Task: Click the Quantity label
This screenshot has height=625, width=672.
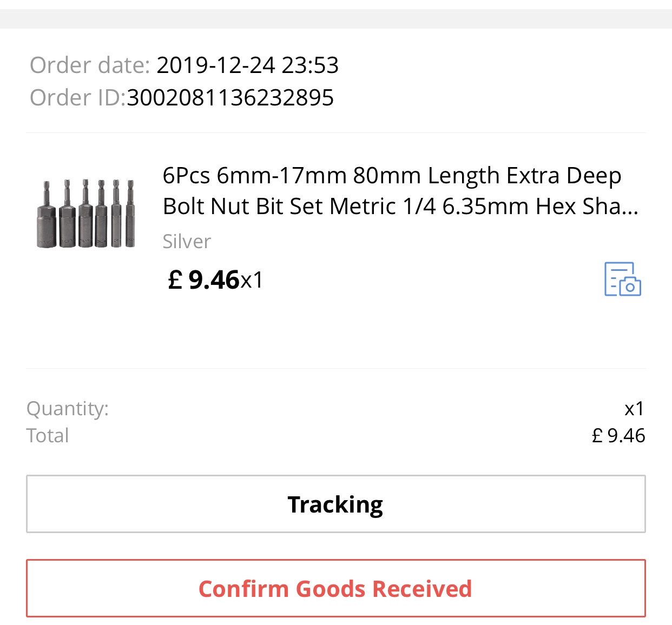Action: [x=68, y=408]
